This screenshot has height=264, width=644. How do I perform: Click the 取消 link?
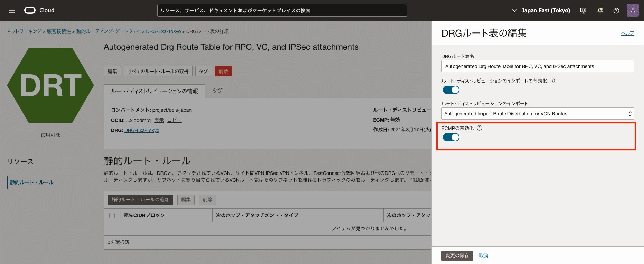(x=484, y=256)
